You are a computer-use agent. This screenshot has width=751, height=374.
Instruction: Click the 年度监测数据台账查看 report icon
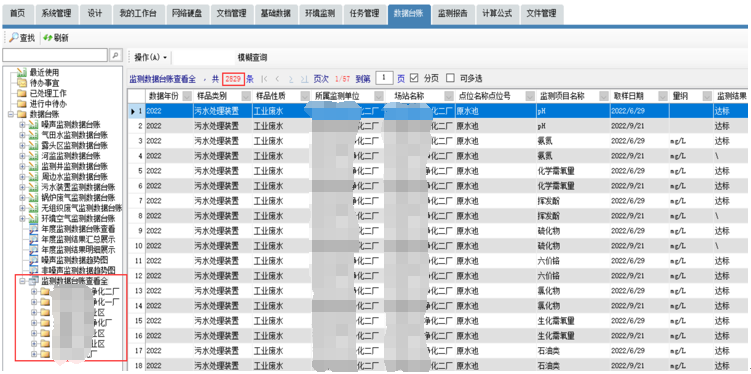point(33,229)
